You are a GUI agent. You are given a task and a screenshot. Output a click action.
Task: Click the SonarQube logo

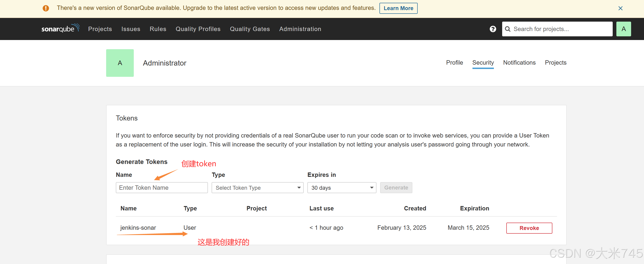coord(60,29)
